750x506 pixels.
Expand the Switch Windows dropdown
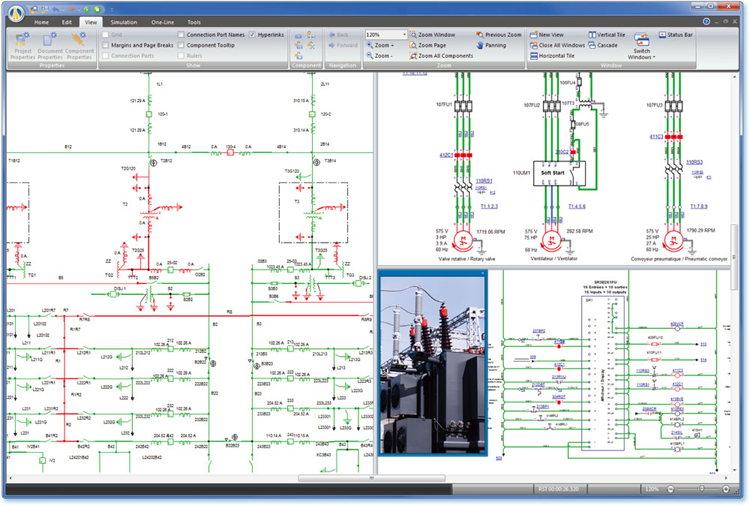[641, 46]
